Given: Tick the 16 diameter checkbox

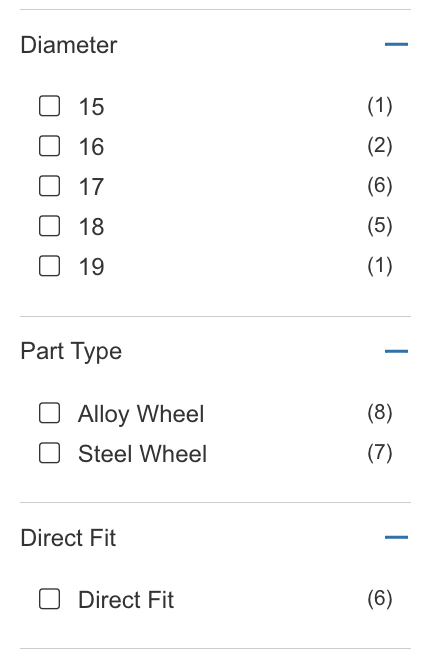Looking at the screenshot, I should pos(49,146).
